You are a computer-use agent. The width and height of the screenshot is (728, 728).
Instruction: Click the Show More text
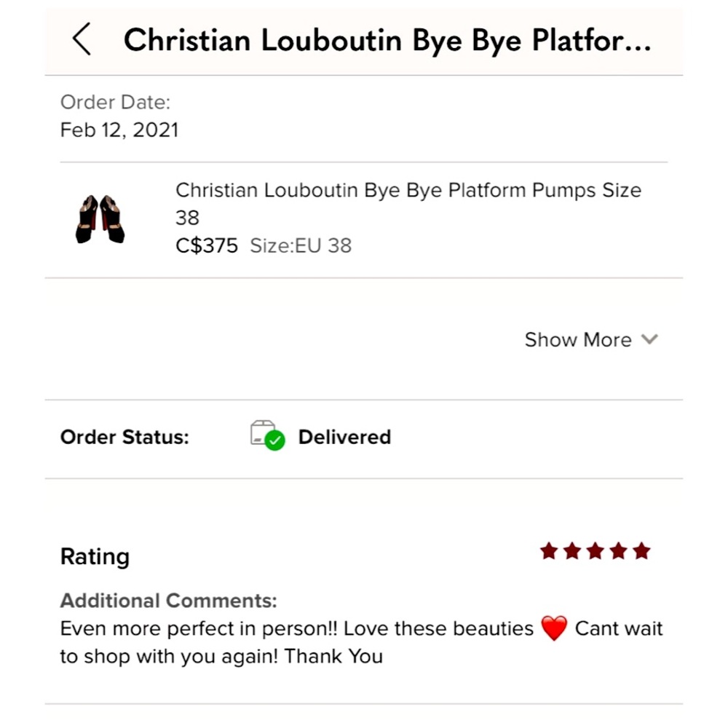click(x=578, y=340)
